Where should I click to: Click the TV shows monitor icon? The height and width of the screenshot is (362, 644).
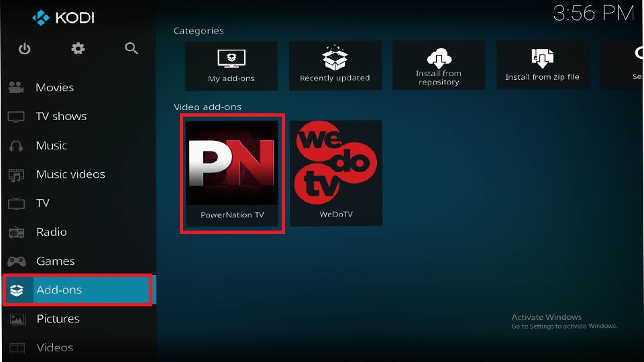(16, 117)
